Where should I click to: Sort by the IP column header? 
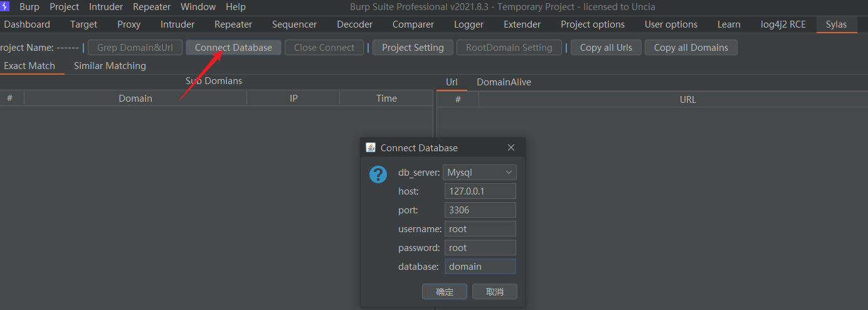[x=294, y=98]
